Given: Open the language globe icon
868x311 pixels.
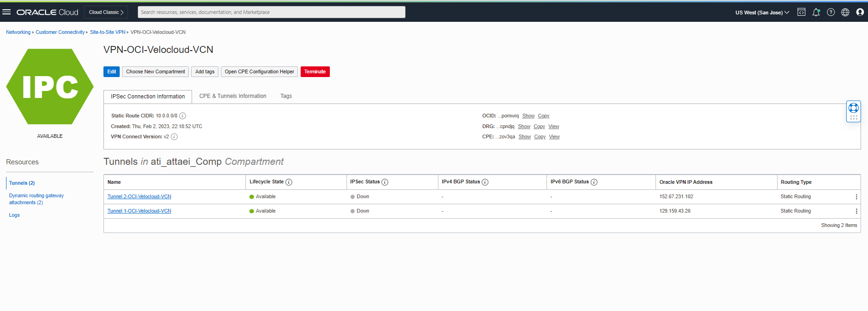Looking at the screenshot, I should pos(845,13).
